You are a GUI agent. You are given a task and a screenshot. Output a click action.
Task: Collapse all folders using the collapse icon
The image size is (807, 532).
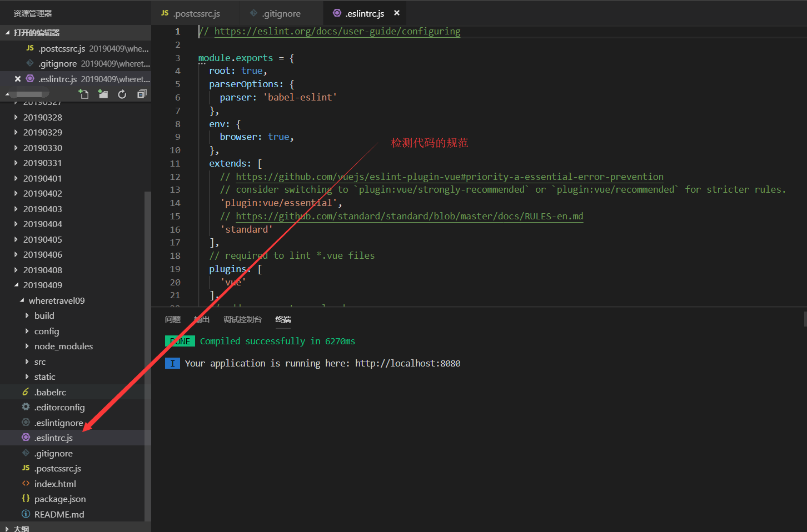[142, 94]
